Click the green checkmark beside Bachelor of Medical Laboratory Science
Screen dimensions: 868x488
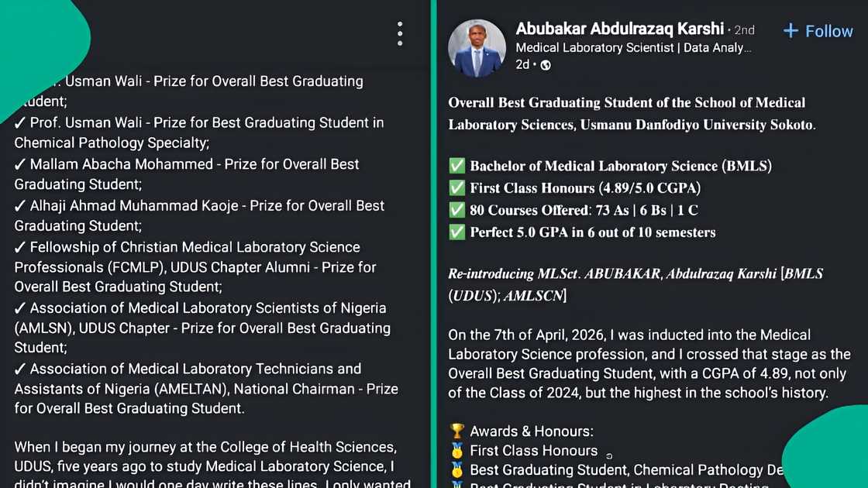[x=456, y=166]
